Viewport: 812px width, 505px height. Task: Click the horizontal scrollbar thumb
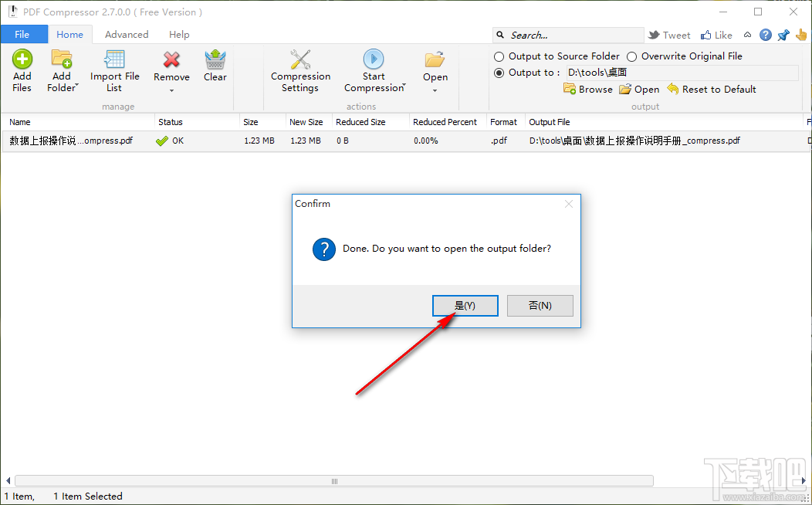point(334,480)
